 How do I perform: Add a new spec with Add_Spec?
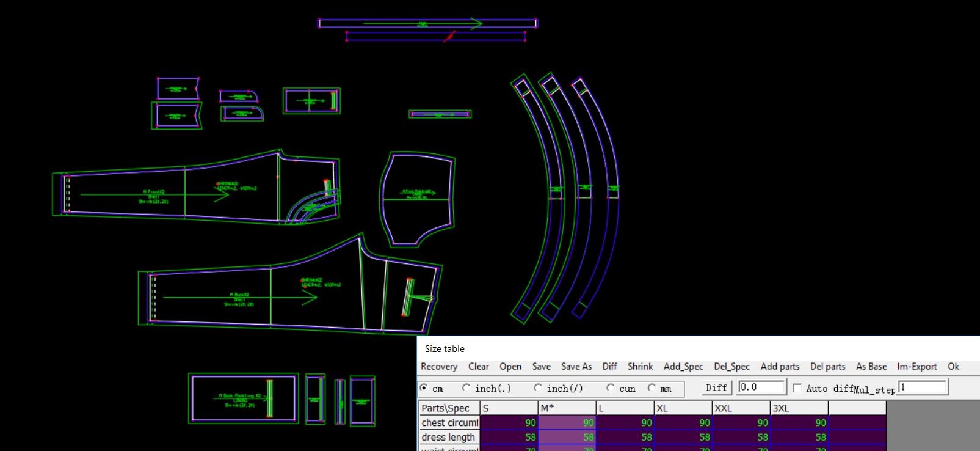click(683, 367)
